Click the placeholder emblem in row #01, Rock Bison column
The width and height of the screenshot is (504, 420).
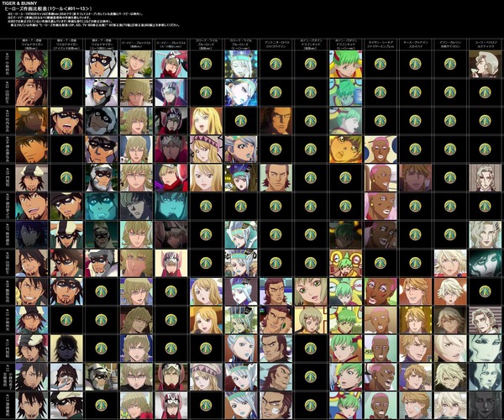coord(276,64)
